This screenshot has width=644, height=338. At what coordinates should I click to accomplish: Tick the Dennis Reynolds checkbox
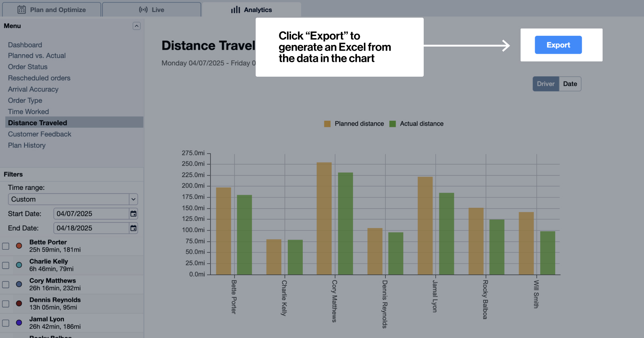pos(6,304)
